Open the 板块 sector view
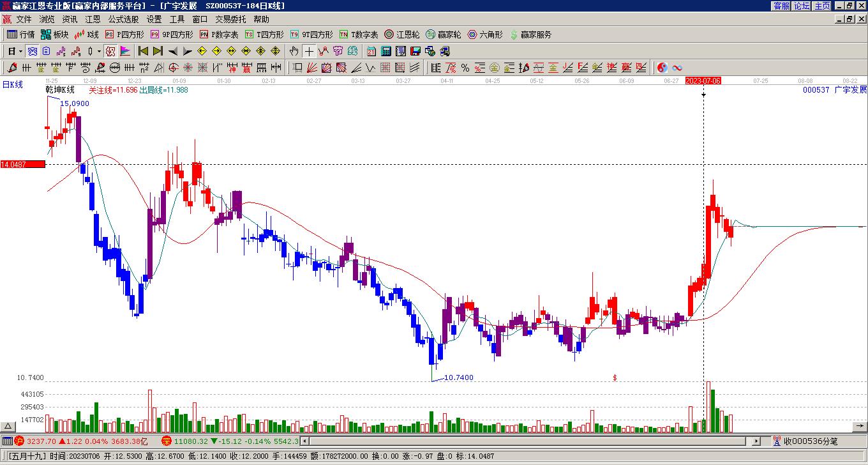Screen dimensions: 868x465 pyautogui.click(x=54, y=34)
